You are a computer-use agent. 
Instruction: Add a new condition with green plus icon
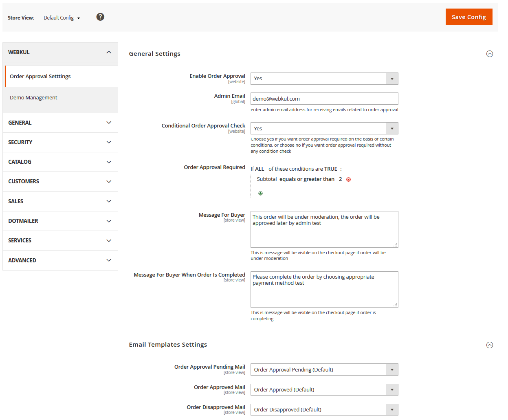(x=260, y=194)
